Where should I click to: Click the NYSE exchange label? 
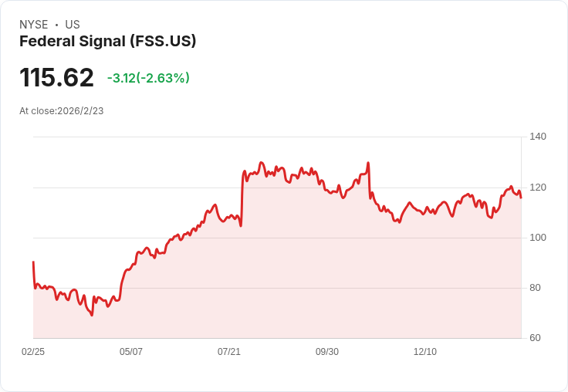pos(33,25)
